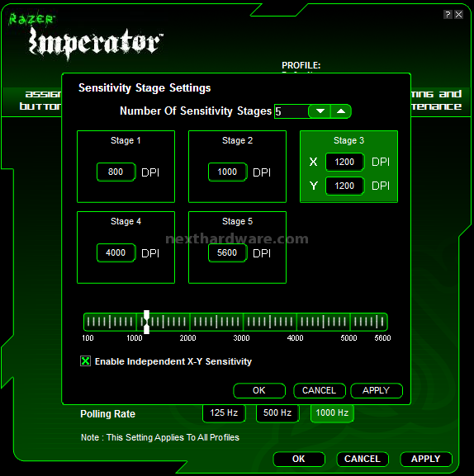The width and height of the screenshot is (474, 476).
Task: Select the Stage 2 panel
Action: [237, 167]
